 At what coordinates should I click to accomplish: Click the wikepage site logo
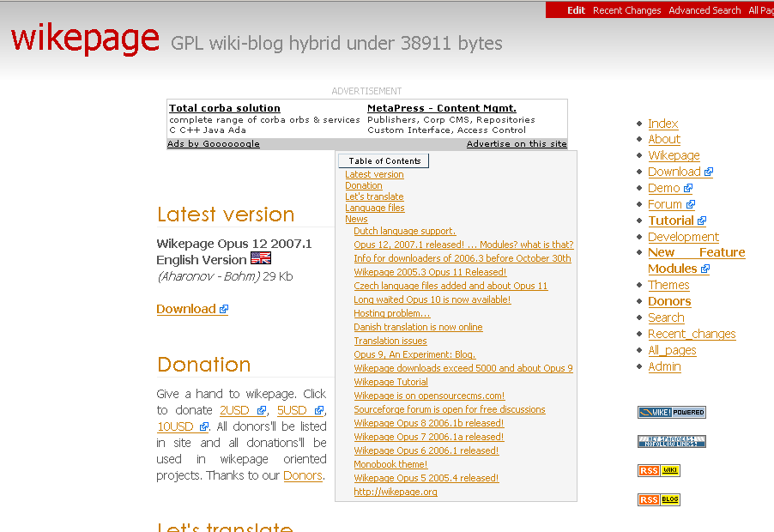click(85, 39)
